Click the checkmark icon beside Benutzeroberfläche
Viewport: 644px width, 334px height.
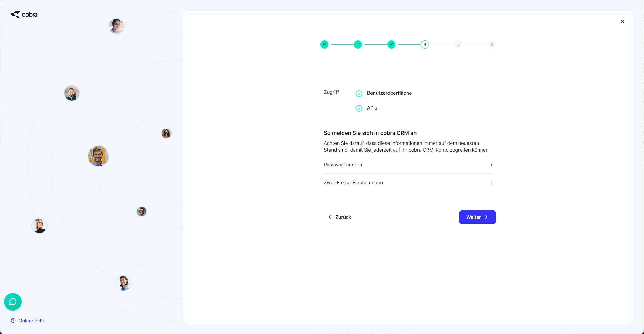tap(358, 93)
